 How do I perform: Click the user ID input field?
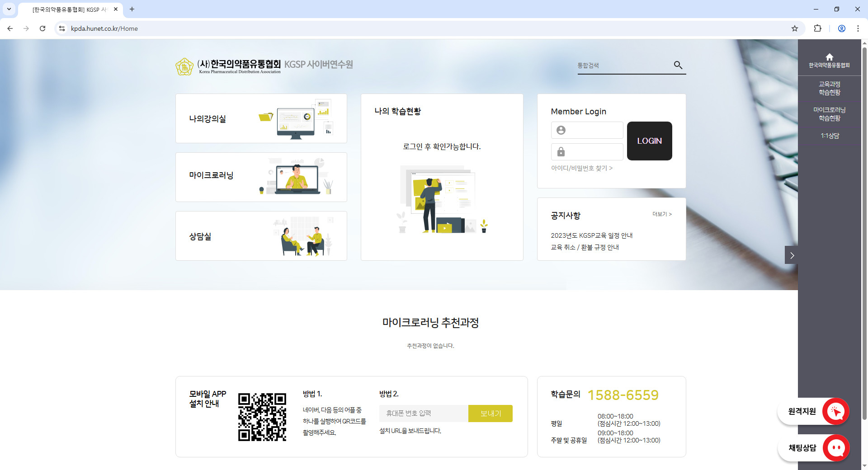tap(587, 130)
